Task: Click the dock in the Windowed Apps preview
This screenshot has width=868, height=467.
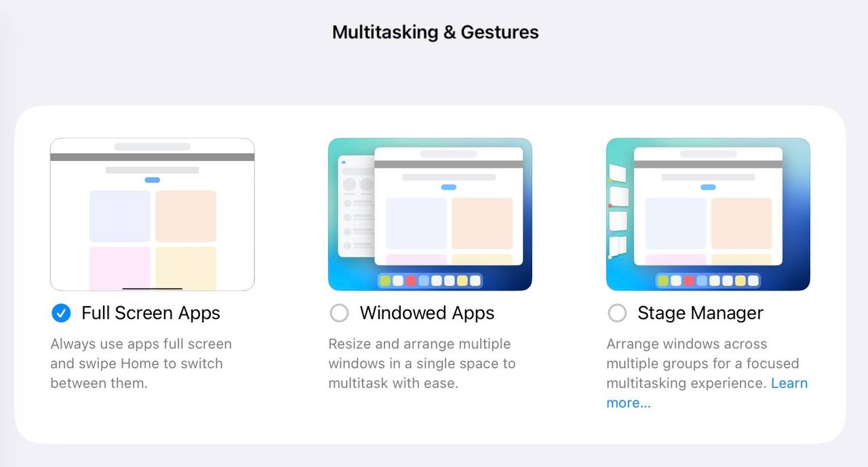Action: [430, 280]
